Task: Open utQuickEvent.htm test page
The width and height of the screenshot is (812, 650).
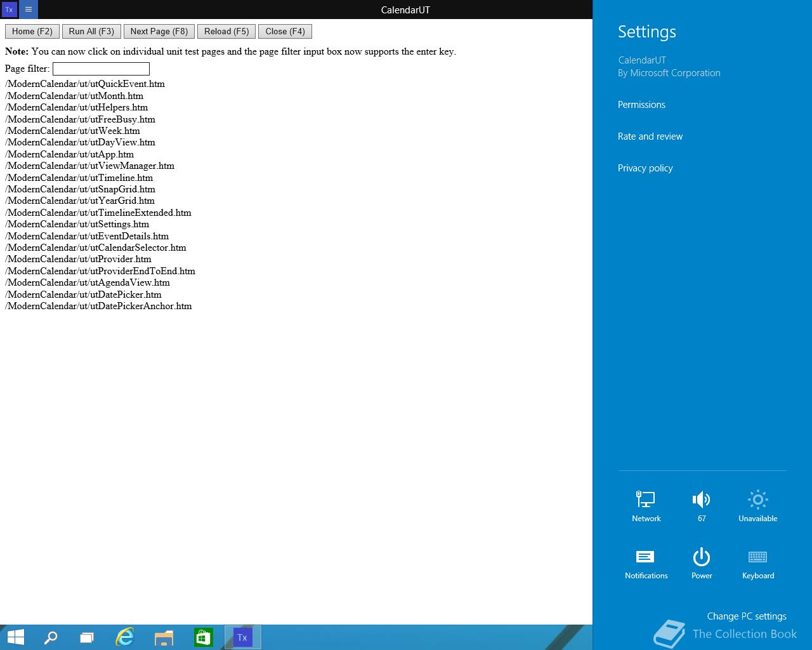Action: tap(85, 84)
